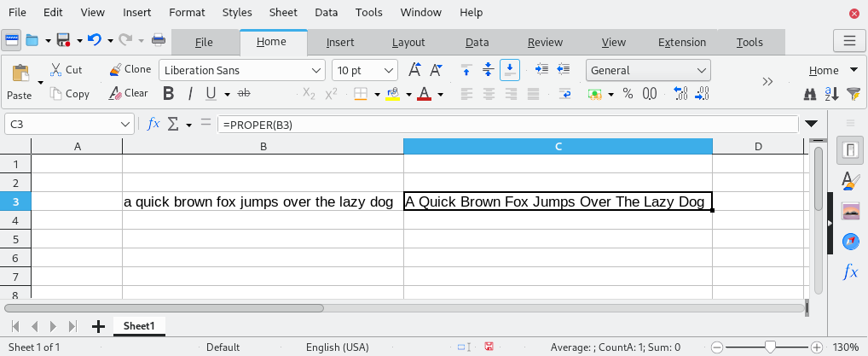Open the sidebar Functions fx panel

(x=850, y=271)
